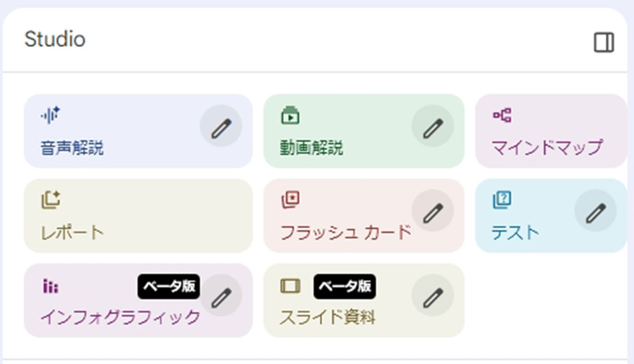The image size is (634, 364).
Task: Edit 音声解説 settings with the pencil icon
Action: pyautogui.click(x=221, y=127)
